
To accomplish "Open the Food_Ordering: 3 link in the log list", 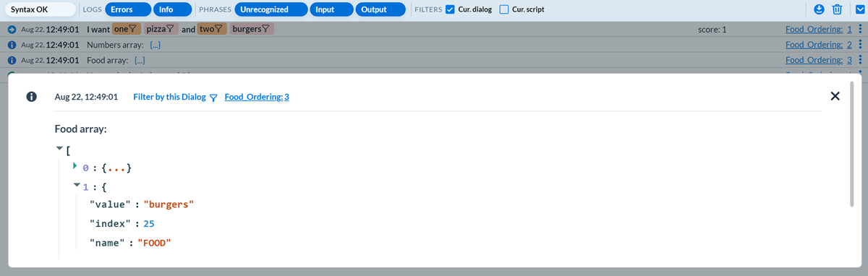I will [x=819, y=60].
